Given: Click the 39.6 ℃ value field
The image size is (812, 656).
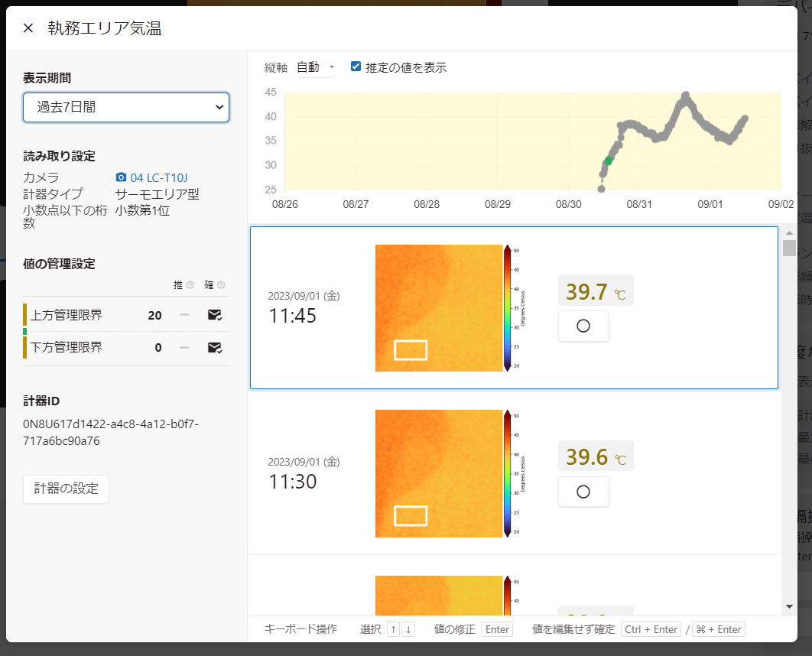Looking at the screenshot, I should [x=596, y=456].
